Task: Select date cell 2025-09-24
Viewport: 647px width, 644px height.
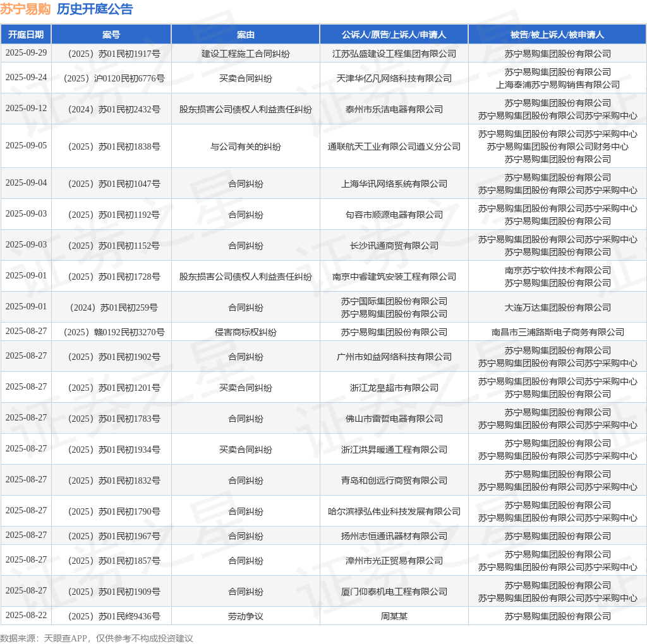Action: click(26, 78)
